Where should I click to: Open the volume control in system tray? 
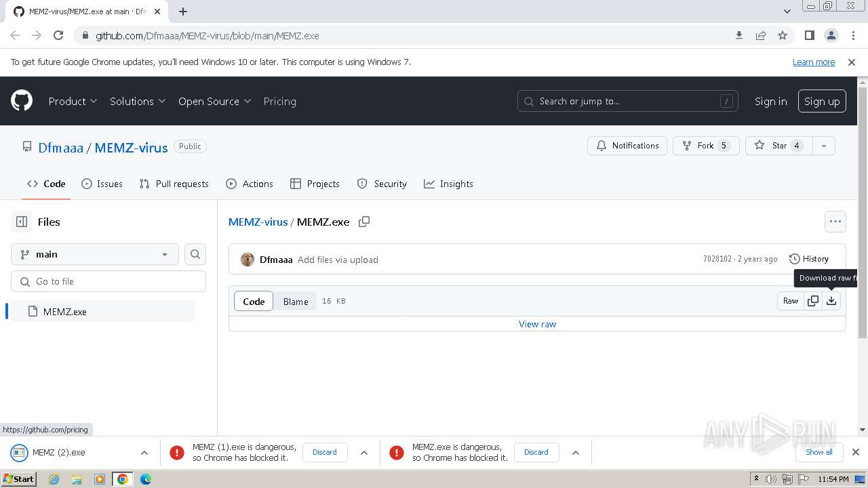(x=771, y=479)
